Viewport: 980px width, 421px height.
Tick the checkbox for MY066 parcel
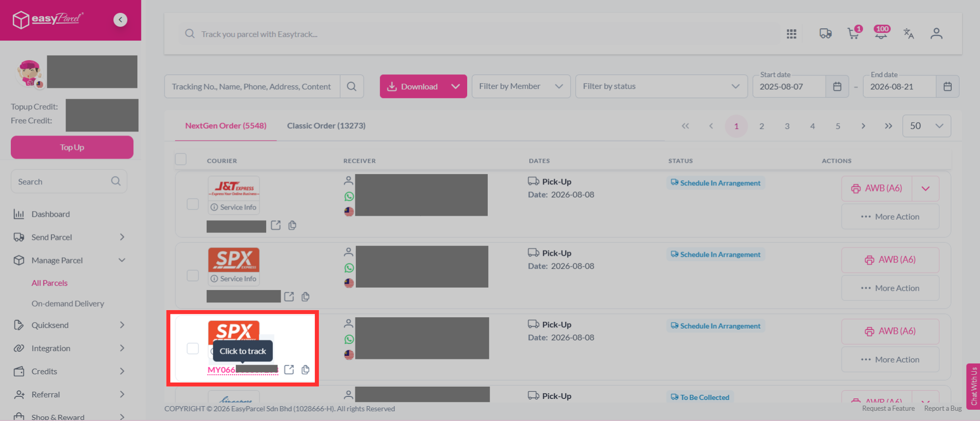193,349
